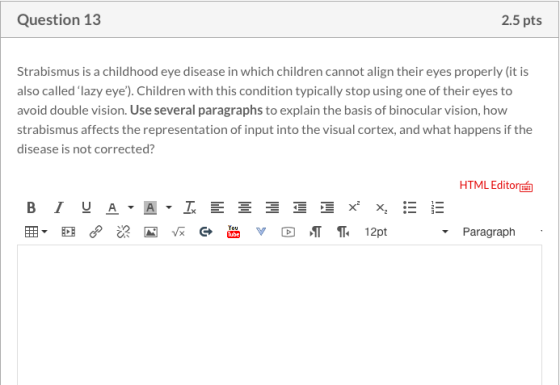The width and height of the screenshot is (560, 385).
Task: Insert media embed icon
Action: pyautogui.click(x=68, y=232)
